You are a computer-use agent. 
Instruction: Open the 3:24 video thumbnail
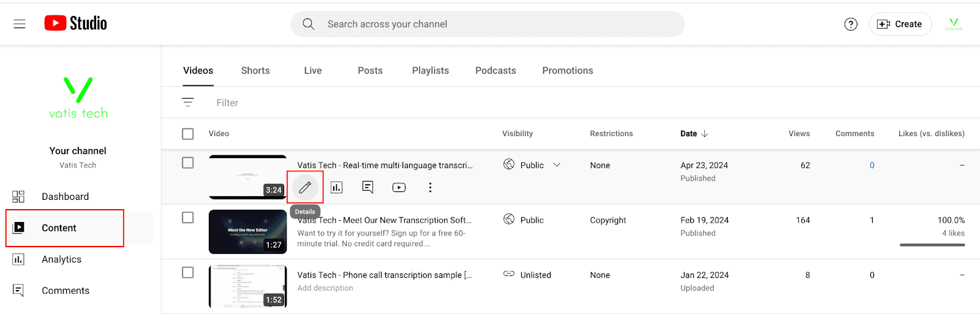(x=247, y=177)
